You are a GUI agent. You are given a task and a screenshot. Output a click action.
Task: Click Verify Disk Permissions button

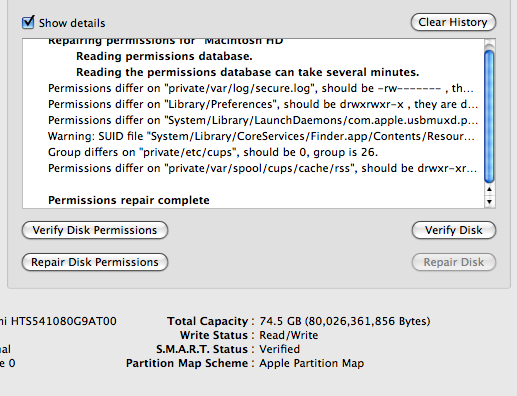click(x=95, y=230)
